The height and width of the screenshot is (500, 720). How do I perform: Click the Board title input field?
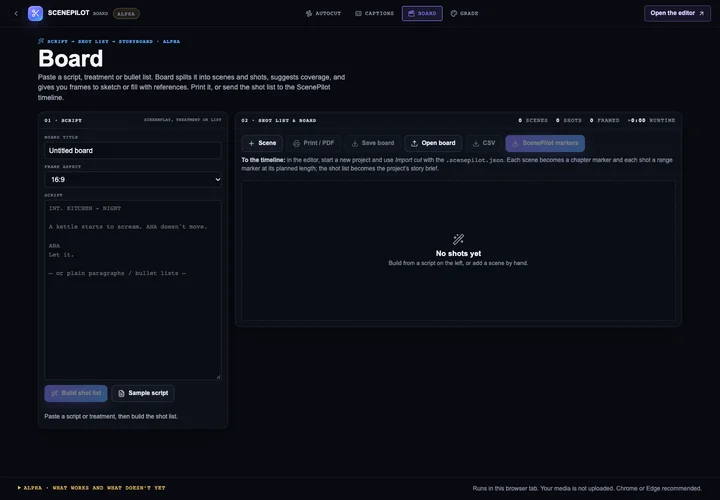133,151
